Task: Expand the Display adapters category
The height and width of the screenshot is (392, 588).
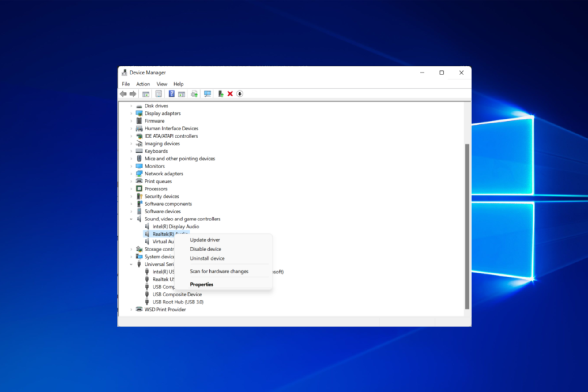Action: [131, 113]
